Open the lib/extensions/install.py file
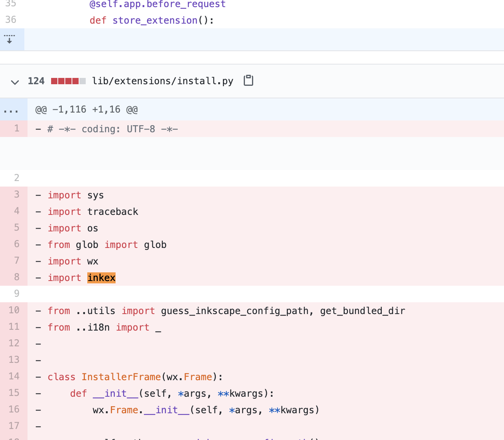 [163, 81]
